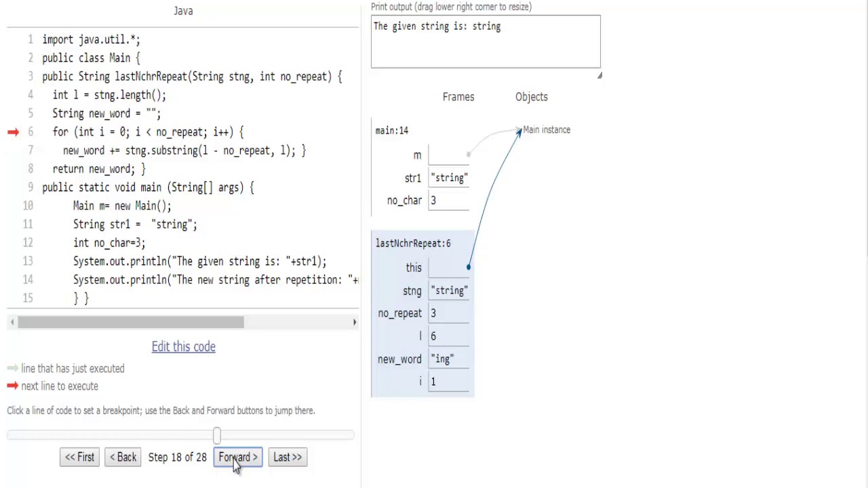
Task: Click the Objects column header
Action: 531,97
